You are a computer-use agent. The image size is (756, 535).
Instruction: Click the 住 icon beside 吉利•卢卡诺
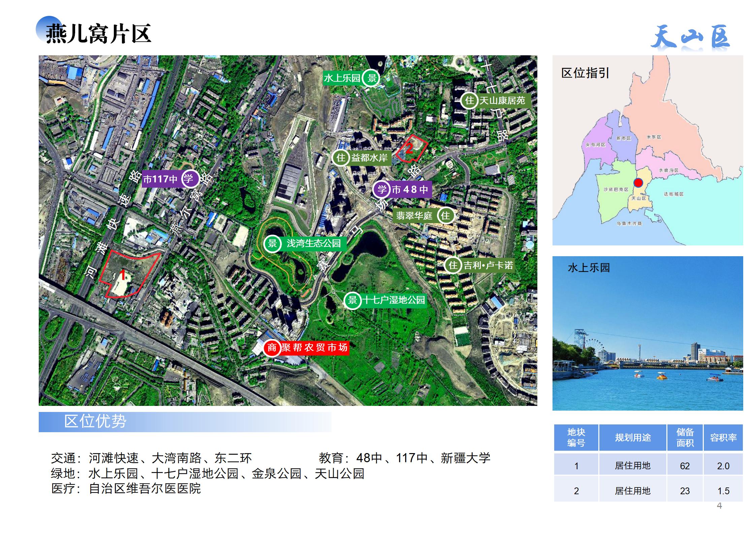453,265
